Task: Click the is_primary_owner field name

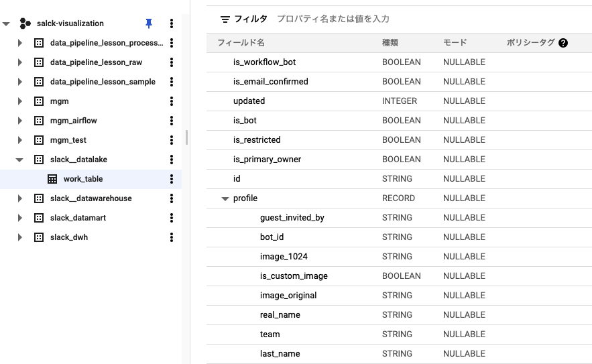Action: point(267,160)
